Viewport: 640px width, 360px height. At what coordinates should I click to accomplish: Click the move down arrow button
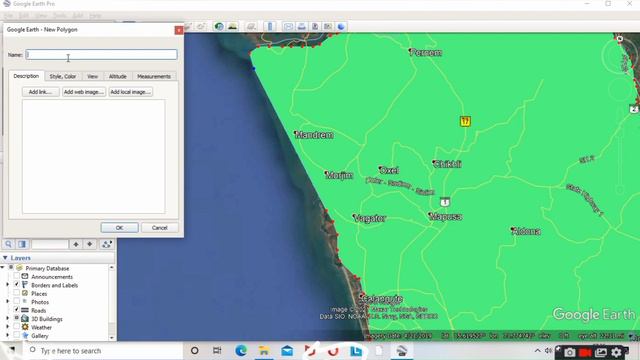(89, 244)
